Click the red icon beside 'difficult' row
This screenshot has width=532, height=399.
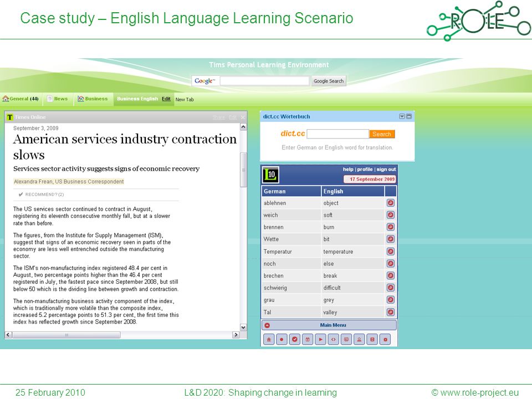(x=391, y=288)
